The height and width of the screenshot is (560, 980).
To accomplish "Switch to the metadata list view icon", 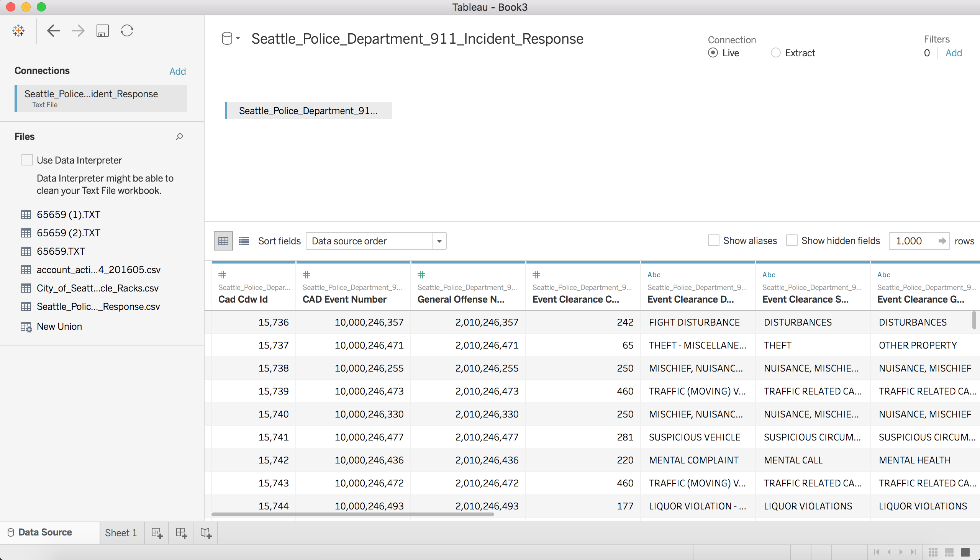I will click(244, 241).
